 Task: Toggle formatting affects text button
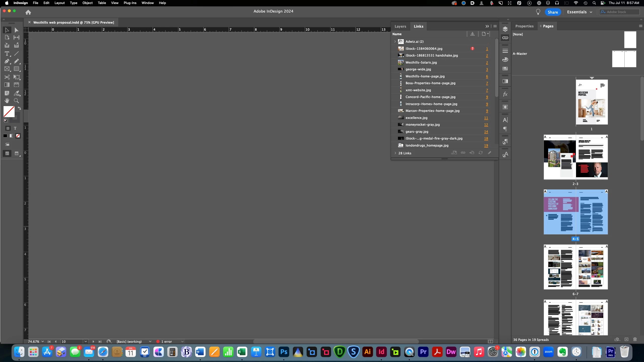pos(15,128)
